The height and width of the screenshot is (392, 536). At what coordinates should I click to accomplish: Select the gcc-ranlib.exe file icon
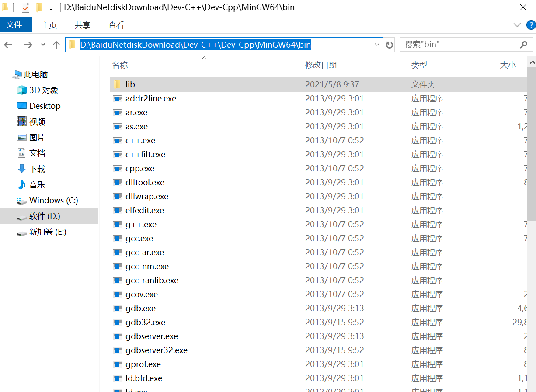pos(117,281)
